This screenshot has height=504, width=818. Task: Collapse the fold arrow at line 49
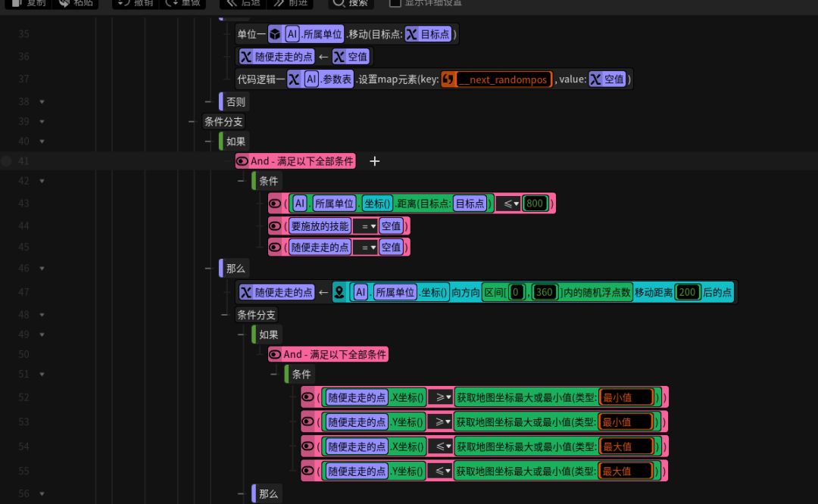[x=42, y=334]
